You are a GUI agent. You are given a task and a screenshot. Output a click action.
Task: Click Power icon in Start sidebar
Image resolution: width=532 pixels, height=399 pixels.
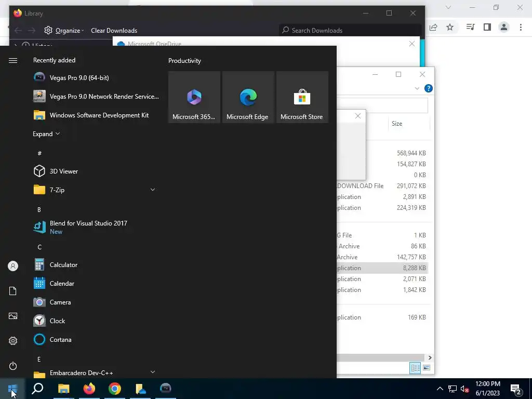(x=13, y=366)
